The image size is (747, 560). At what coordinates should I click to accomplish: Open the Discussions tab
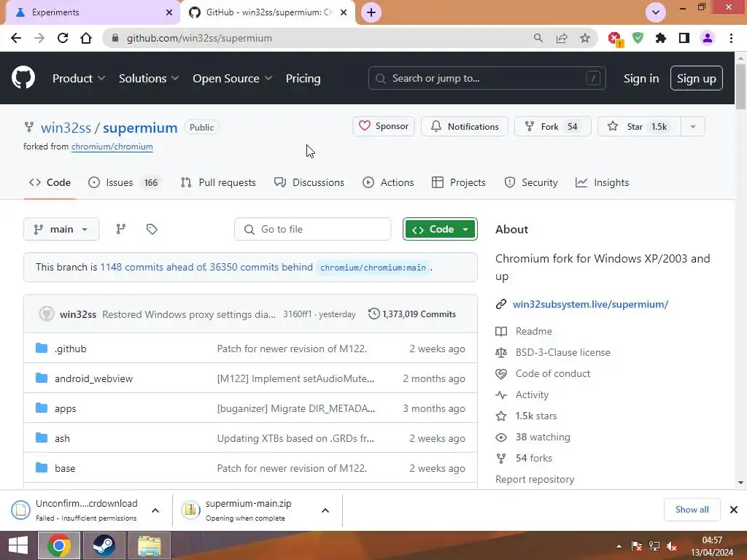(x=309, y=182)
